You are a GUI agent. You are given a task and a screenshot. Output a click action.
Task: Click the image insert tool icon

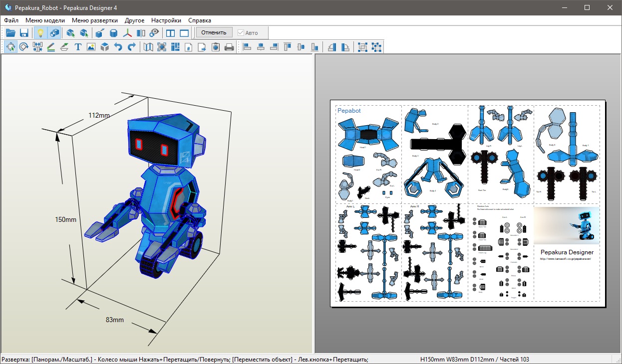click(x=91, y=47)
